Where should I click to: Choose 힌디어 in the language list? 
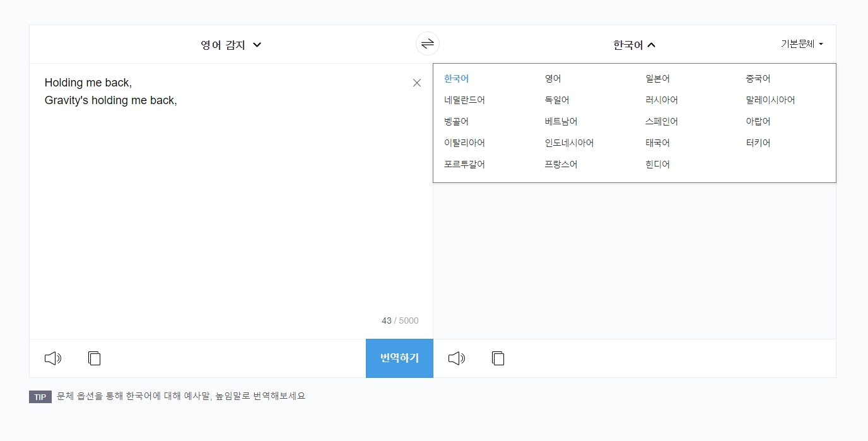(658, 163)
